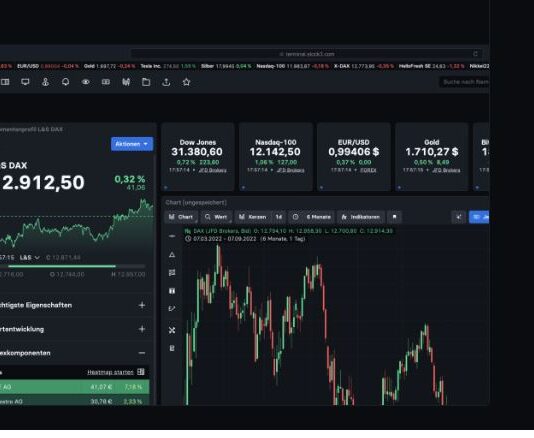
Task: Click the FOREX source link on EUR/USD card
Action: point(368,170)
